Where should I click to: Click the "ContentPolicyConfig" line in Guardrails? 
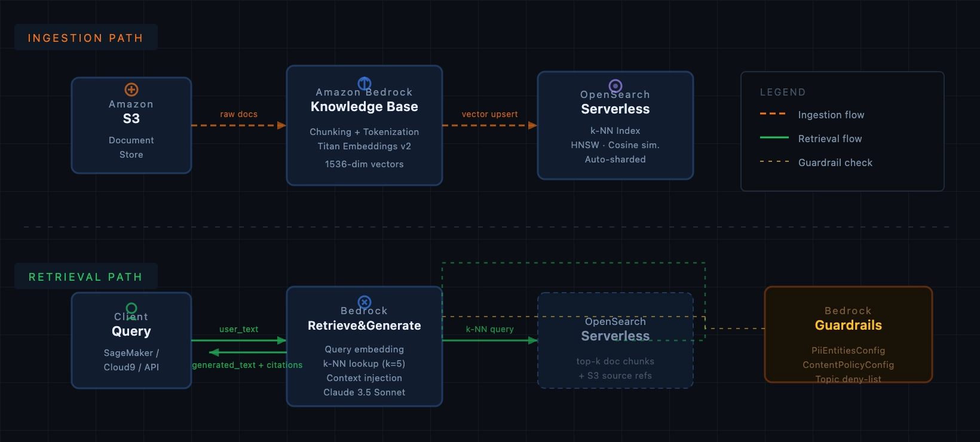click(849, 365)
